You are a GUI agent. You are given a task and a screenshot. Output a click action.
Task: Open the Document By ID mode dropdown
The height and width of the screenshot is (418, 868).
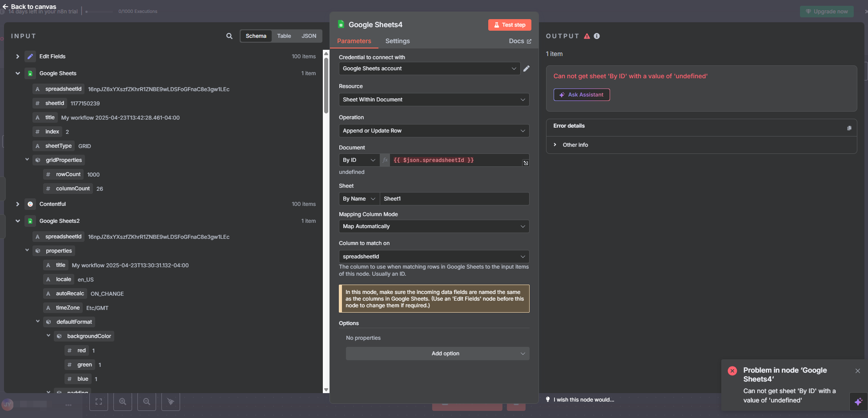(x=359, y=160)
